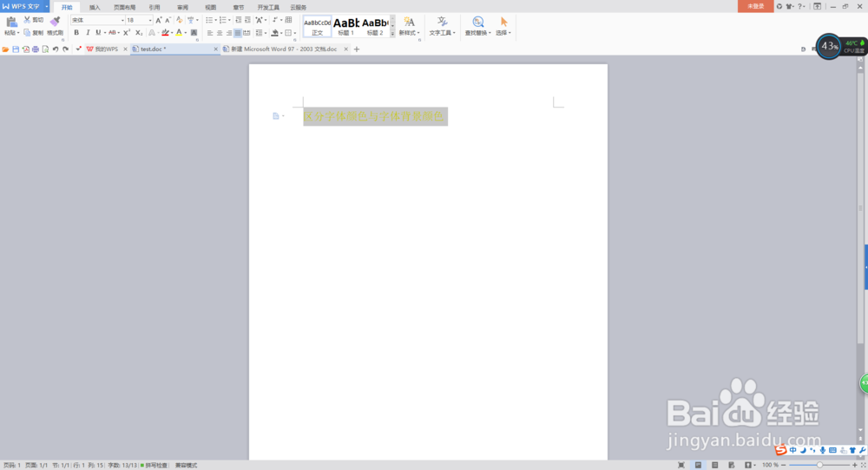Toggle subscript X₂ formatting
Viewport: 868px width, 470px height.
coord(139,33)
